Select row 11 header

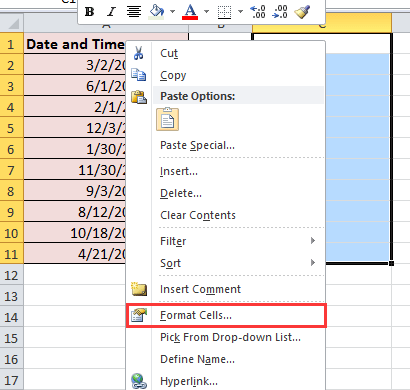click(x=12, y=254)
